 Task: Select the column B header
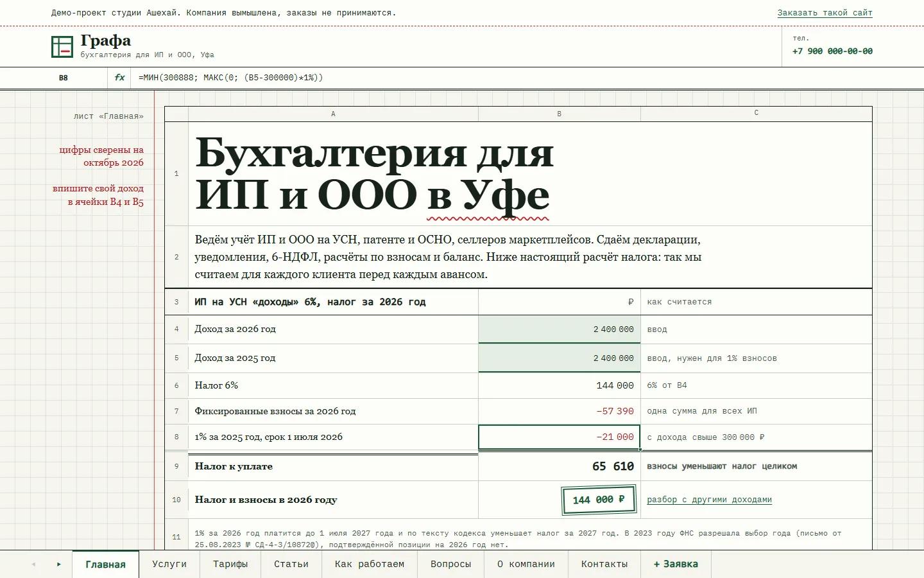click(x=559, y=114)
